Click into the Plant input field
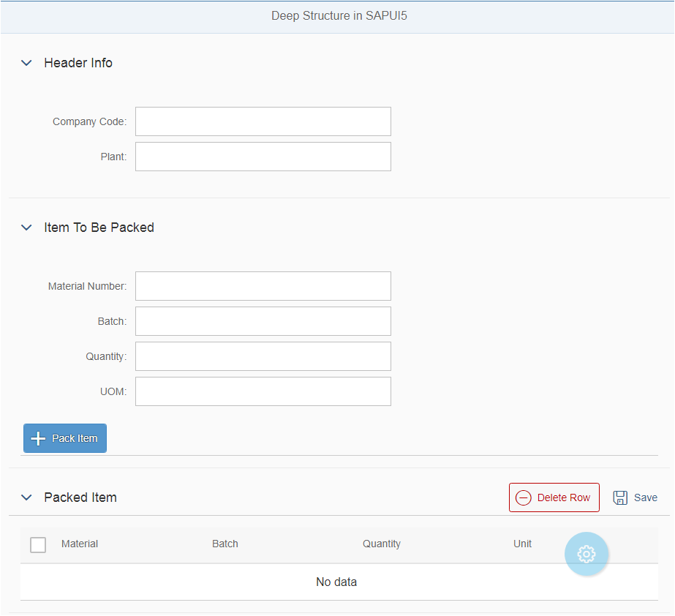The width and height of the screenshot is (675, 616). (x=263, y=157)
